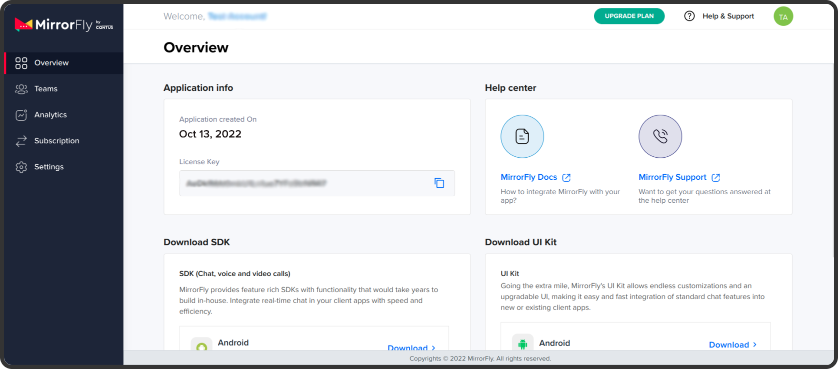Screen dimensions: 838x369
Task: Open the MirrorFly Support link
Action: [672, 177]
